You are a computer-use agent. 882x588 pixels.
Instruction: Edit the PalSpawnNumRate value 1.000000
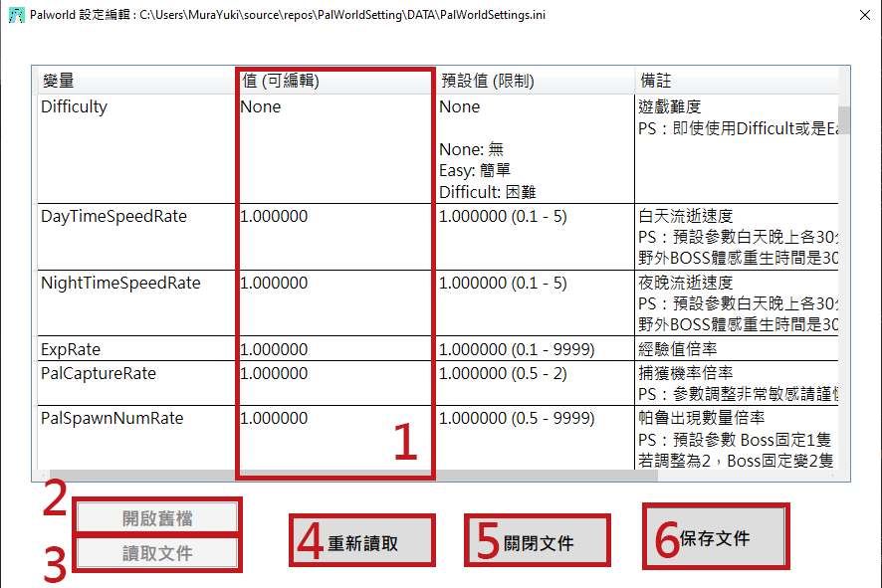[x=335, y=438]
